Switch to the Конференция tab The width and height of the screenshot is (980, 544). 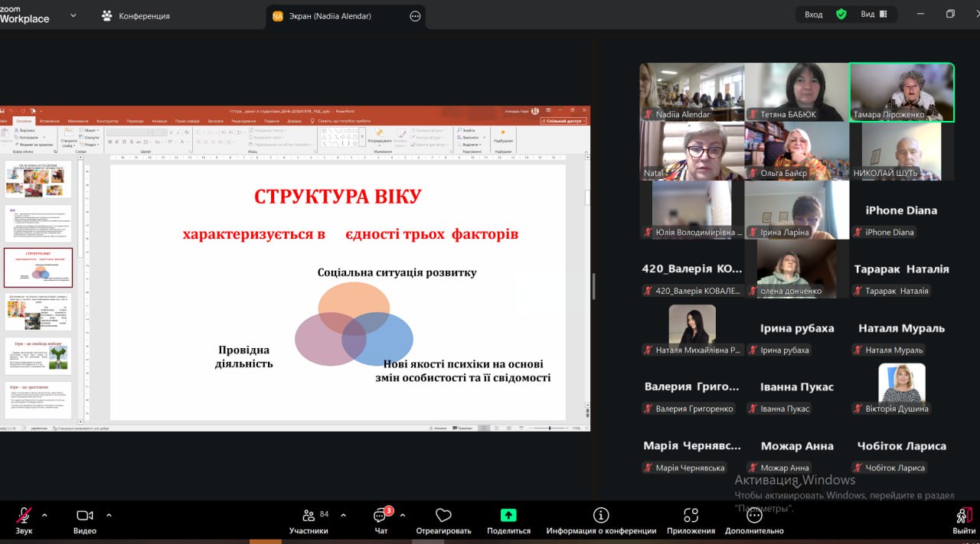tap(136, 16)
